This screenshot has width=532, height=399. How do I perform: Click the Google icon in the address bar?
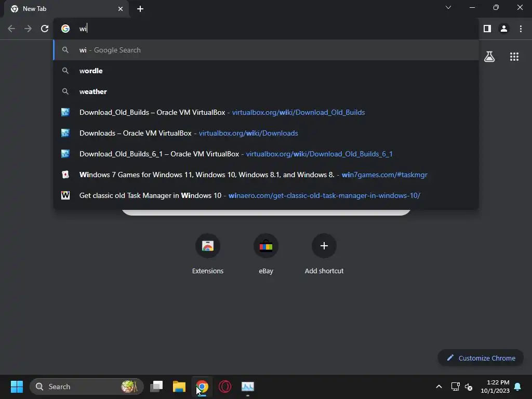pos(65,29)
